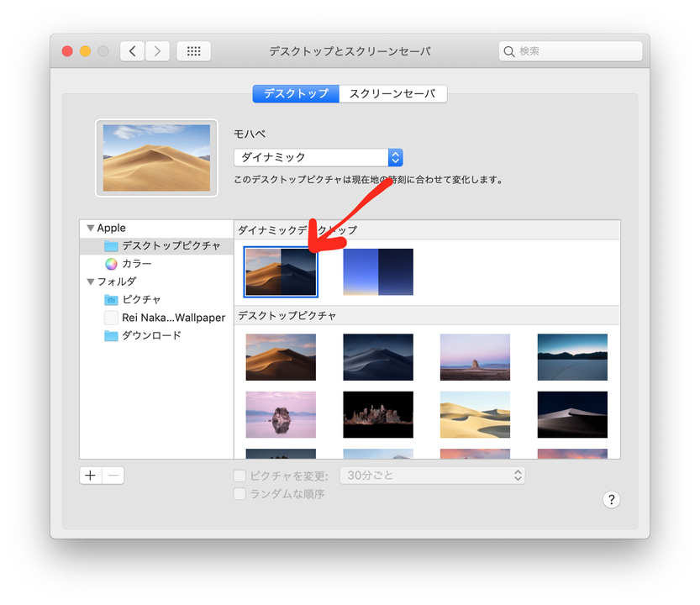Add a folder with the plus button
This screenshot has height=605, width=700.
pyautogui.click(x=91, y=476)
